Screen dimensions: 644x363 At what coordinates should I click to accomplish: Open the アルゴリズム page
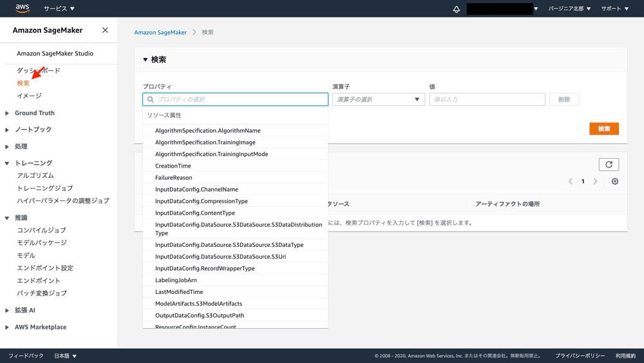(35, 175)
